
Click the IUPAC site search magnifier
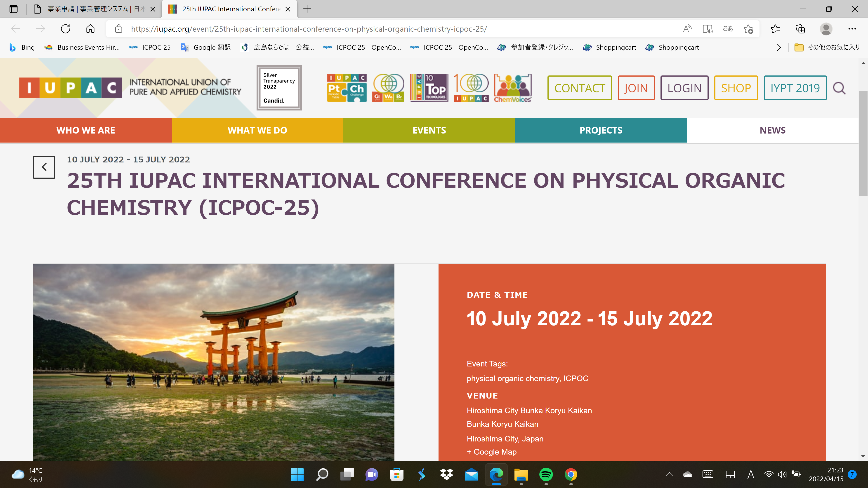[x=839, y=88]
